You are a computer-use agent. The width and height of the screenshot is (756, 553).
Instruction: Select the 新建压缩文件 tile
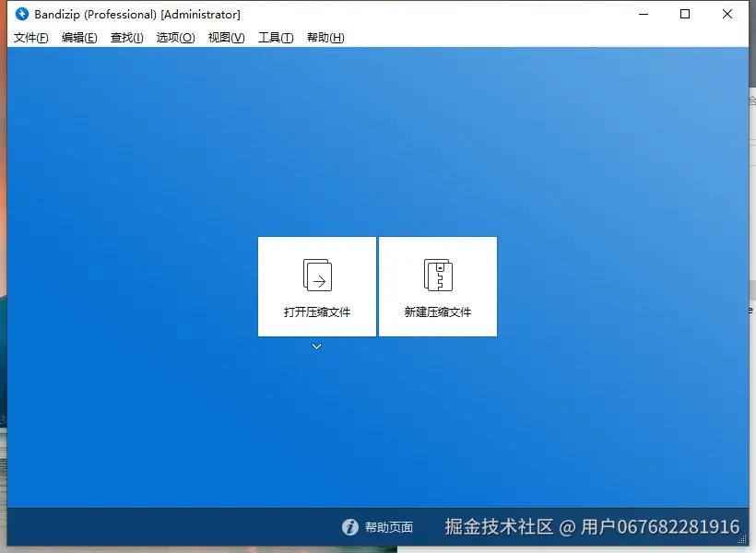(x=438, y=286)
